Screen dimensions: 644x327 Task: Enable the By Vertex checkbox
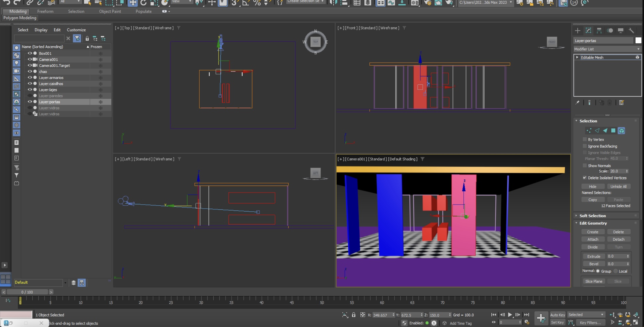point(585,139)
